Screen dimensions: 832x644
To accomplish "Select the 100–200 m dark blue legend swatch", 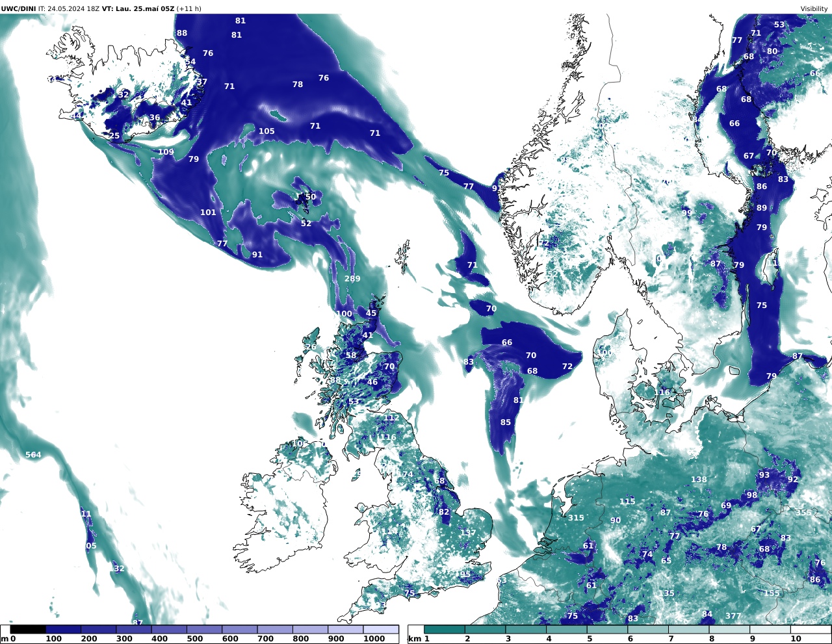I will coord(63,630).
